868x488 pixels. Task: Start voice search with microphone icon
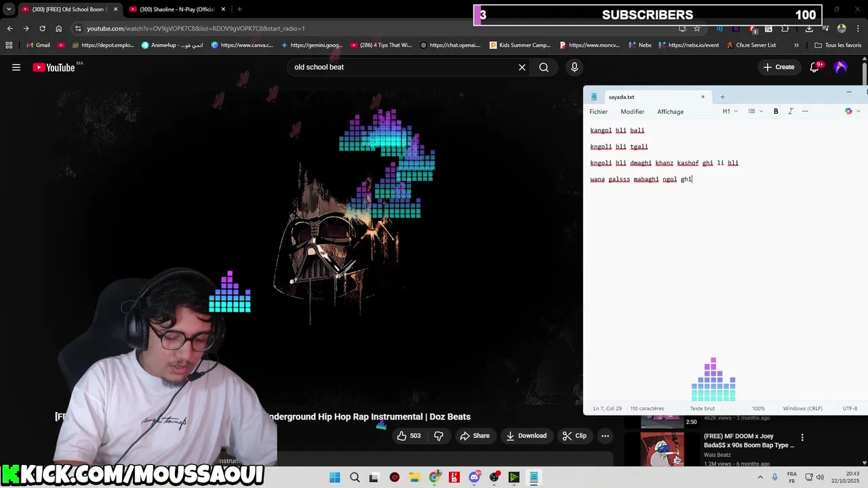click(574, 67)
